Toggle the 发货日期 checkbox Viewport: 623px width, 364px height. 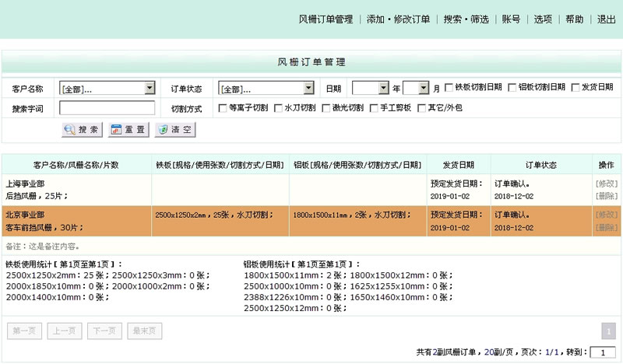575,88
